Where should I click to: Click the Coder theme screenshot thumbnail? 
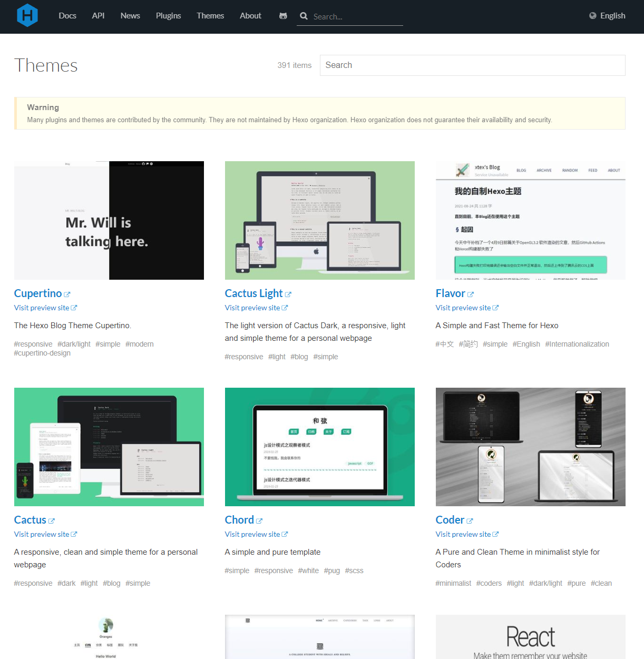pos(531,447)
